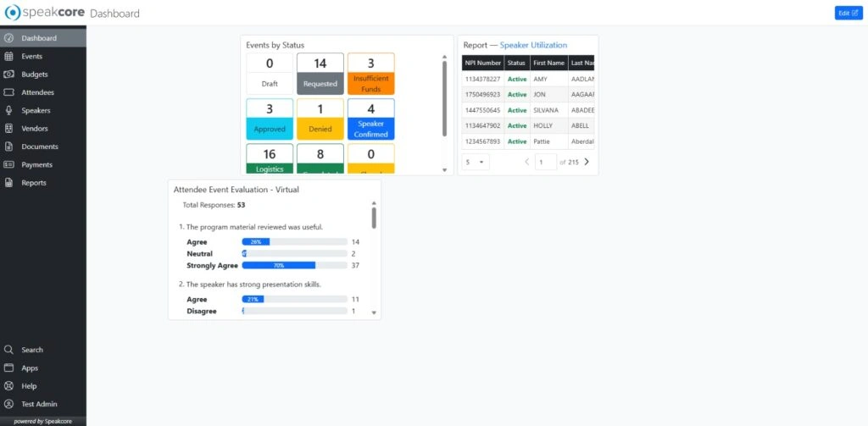
Task: Click the Events calendar icon in sidebar
Action: point(8,56)
